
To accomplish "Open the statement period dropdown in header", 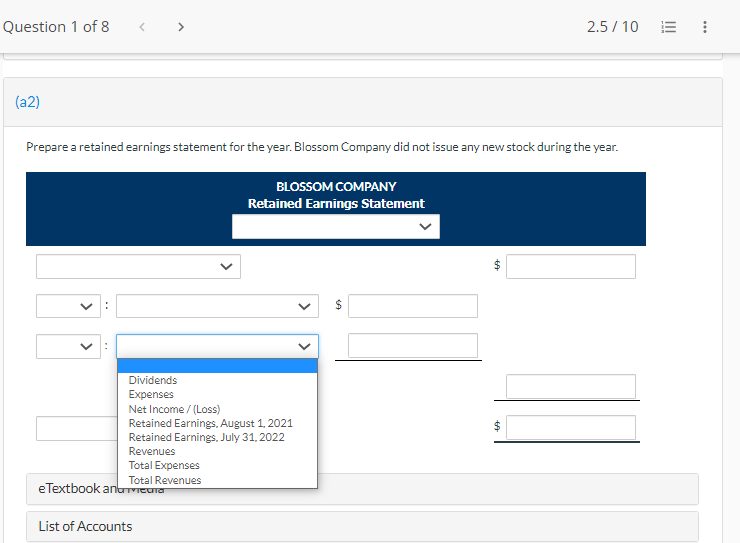I will point(336,226).
